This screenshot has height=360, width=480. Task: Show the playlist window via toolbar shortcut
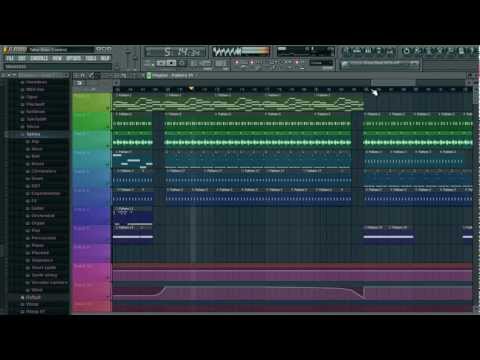347,51
